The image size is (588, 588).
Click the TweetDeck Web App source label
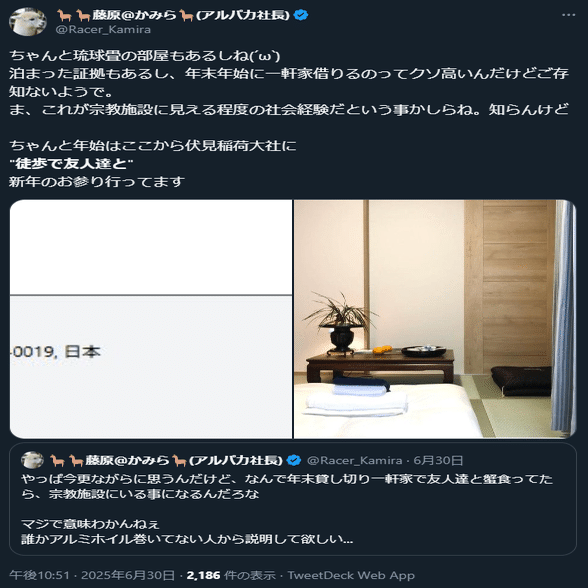coord(351,575)
